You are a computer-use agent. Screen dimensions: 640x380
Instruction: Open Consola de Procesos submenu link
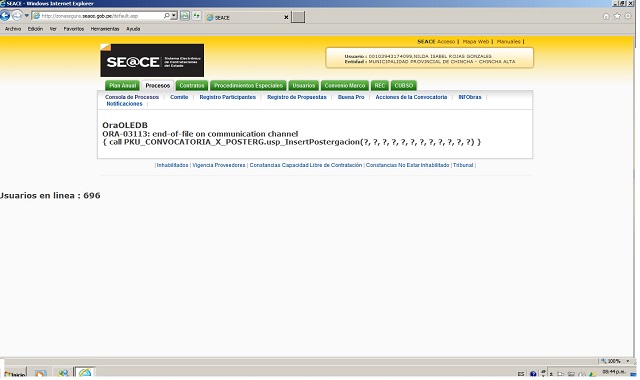[x=132, y=97]
